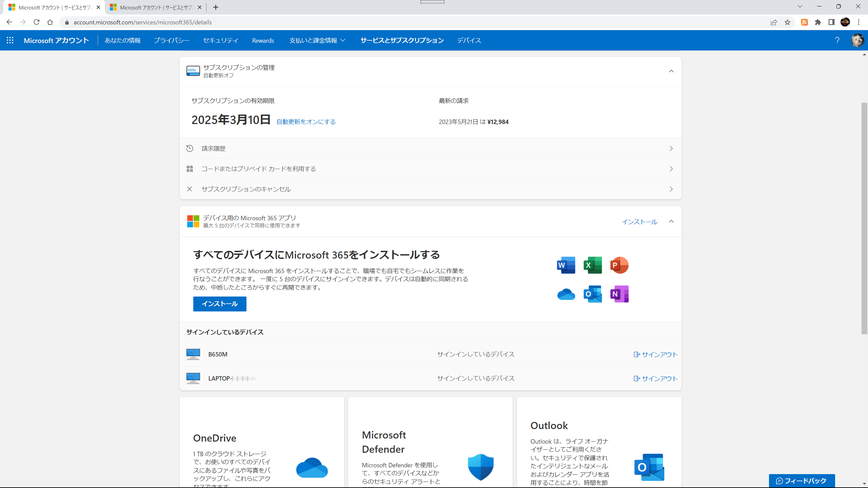Click the PowerPoint app icon
The width and height of the screenshot is (868, 488).
619,265
